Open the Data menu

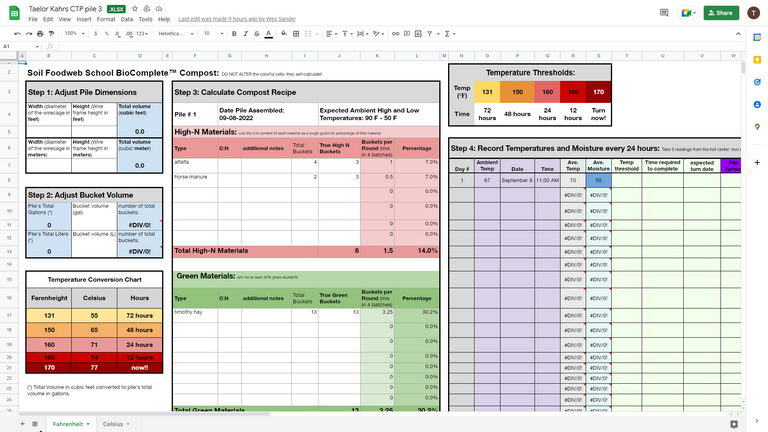click(x=127, y=20)
